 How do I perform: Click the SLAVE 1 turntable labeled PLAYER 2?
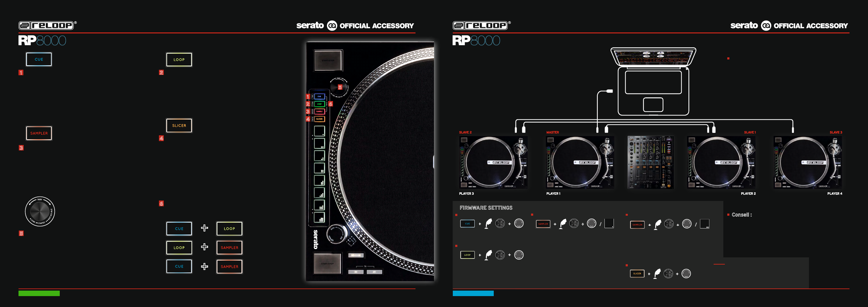coord(721,162)
